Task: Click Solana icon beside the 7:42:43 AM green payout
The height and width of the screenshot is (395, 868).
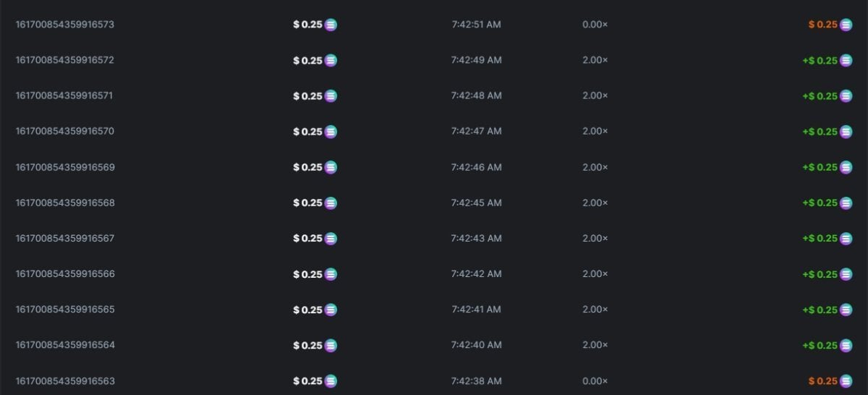Action: (846, 239)
